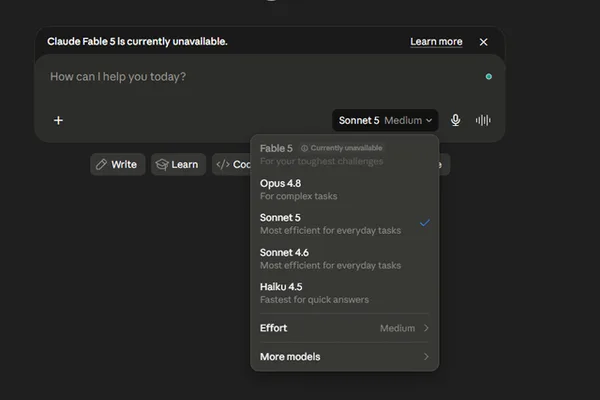
Task: Click the Learn suggestion chip
Action: pyautogui.click(x=178, y=165)
